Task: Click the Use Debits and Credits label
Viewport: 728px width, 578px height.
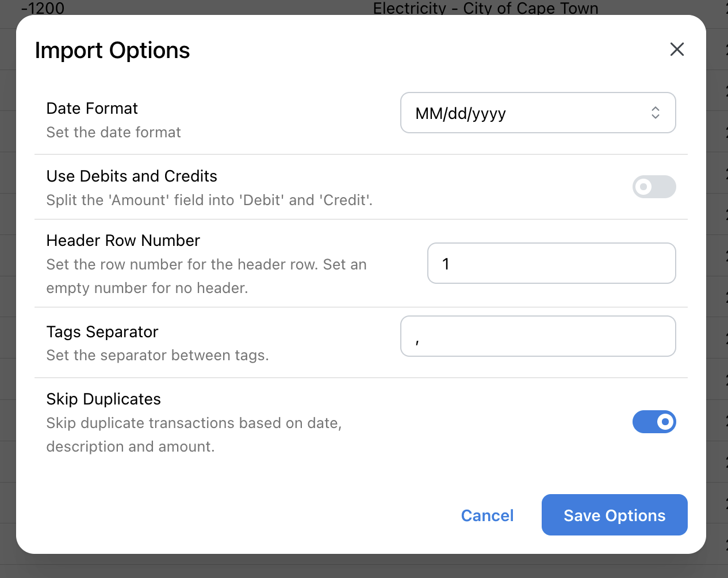Action: [x=131, y=176]
